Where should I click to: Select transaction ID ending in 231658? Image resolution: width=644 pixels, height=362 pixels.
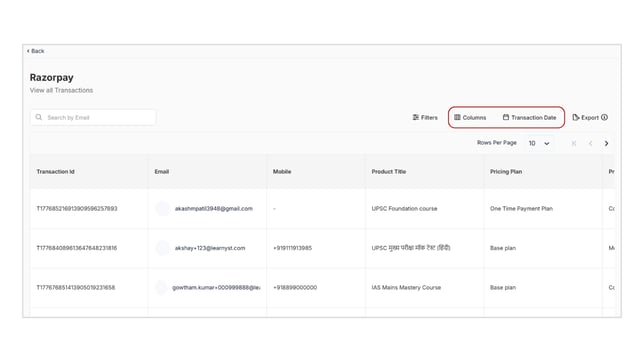(x=76, y=288)
